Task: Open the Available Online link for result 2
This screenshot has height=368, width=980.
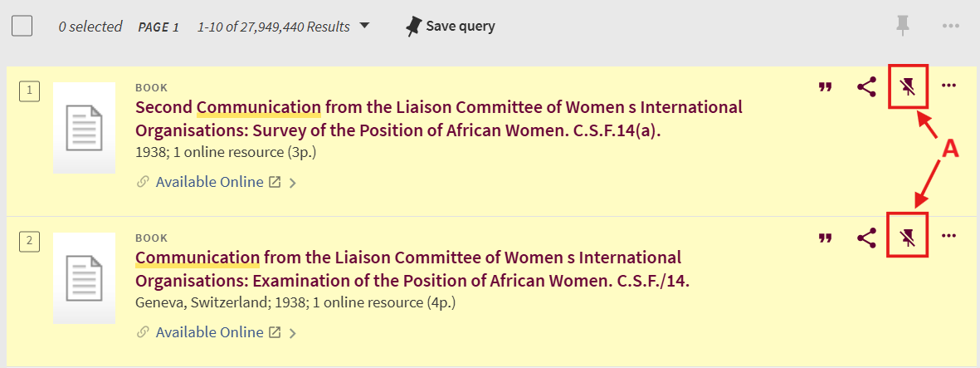Action: pos(209,332)
